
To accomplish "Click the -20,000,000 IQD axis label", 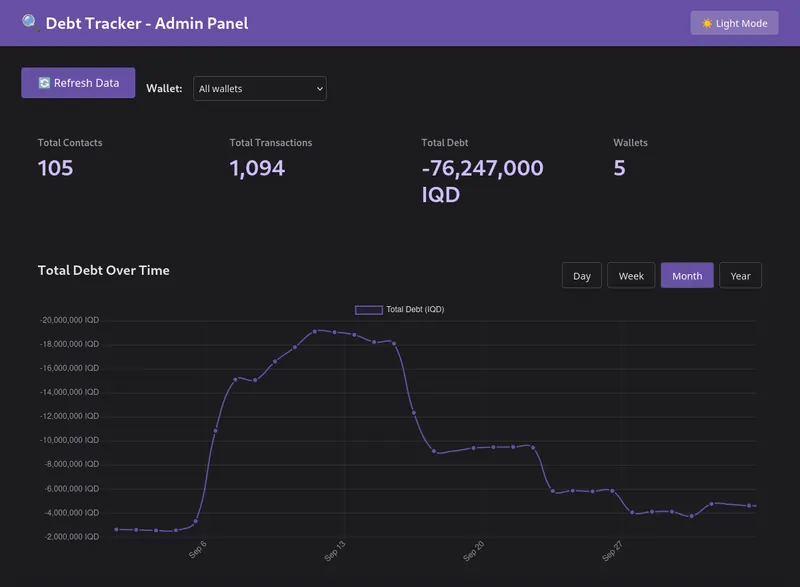I will (69, 320).
